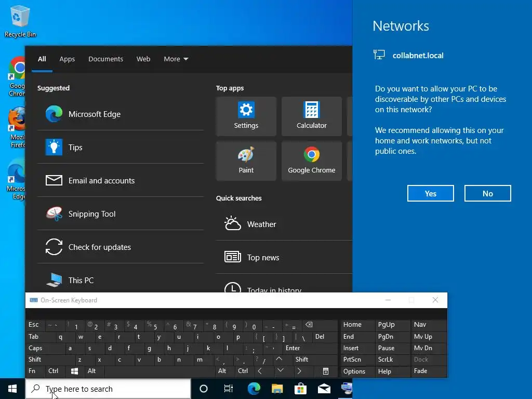Open This PC from suggestions
The height and width of the screenshot is (399, 532).
click(121, 279)
